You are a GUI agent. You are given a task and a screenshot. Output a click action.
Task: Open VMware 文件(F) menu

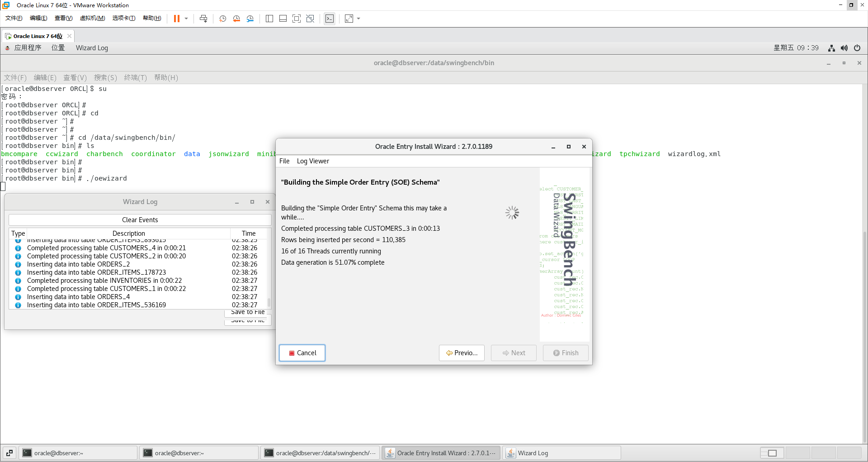14,18
